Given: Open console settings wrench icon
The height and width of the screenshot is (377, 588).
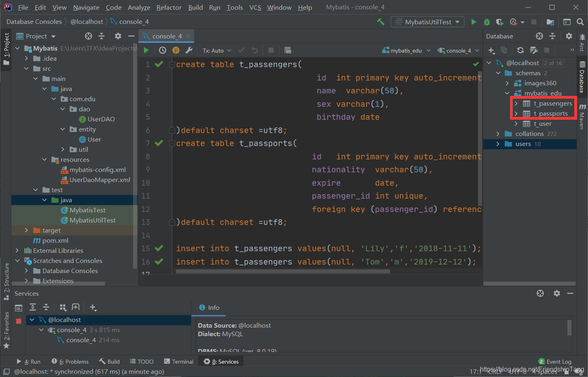Looking at the screenshot, I should point(189,50).
